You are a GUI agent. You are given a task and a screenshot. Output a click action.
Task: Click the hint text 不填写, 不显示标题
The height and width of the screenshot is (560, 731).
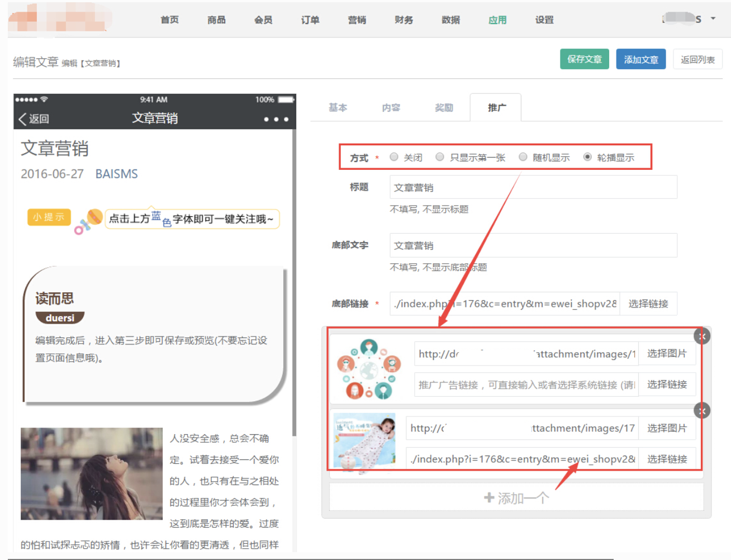point(429,209)
